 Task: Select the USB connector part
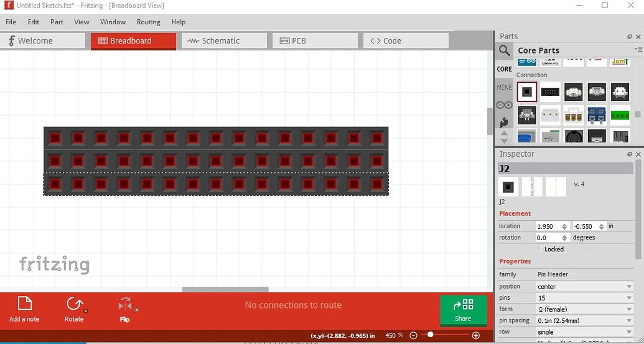(x=551, y=136)
